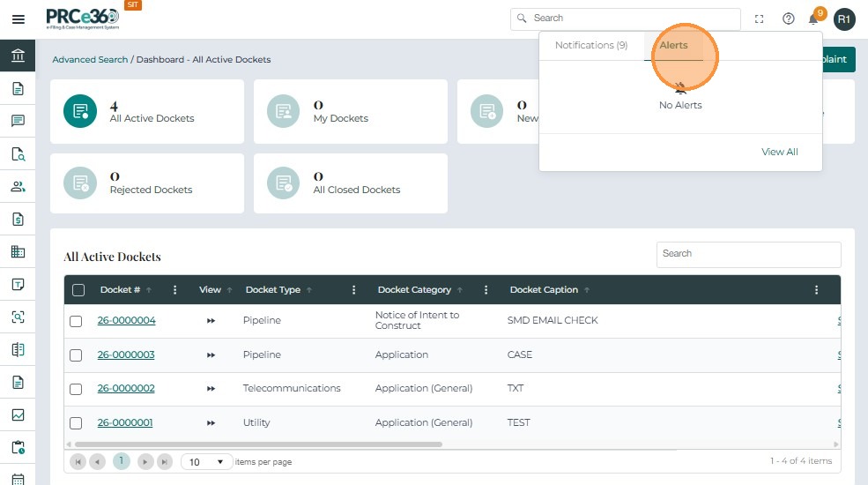Open the calendar sidebar icon
This screenshot has width=868, height=485.
[x=18, y=478]
